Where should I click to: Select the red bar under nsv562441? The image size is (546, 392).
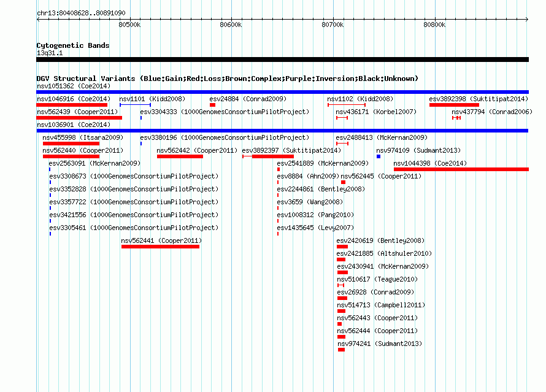tap(160, 247)
